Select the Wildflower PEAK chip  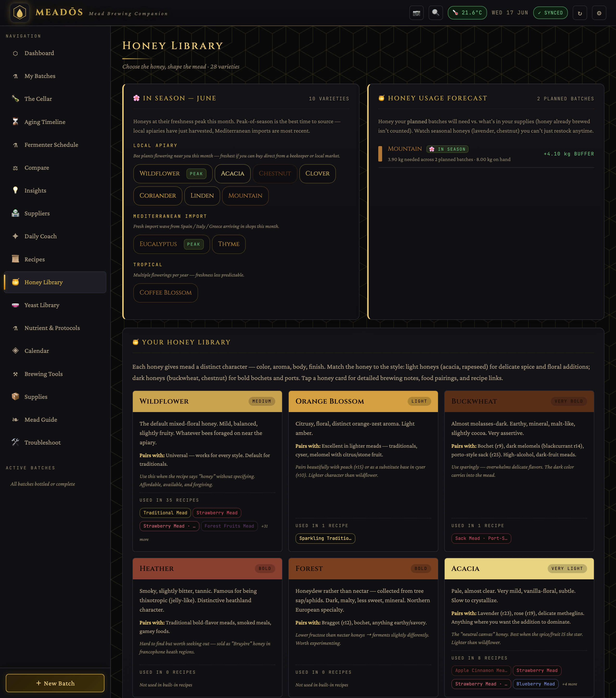(173, 174)
